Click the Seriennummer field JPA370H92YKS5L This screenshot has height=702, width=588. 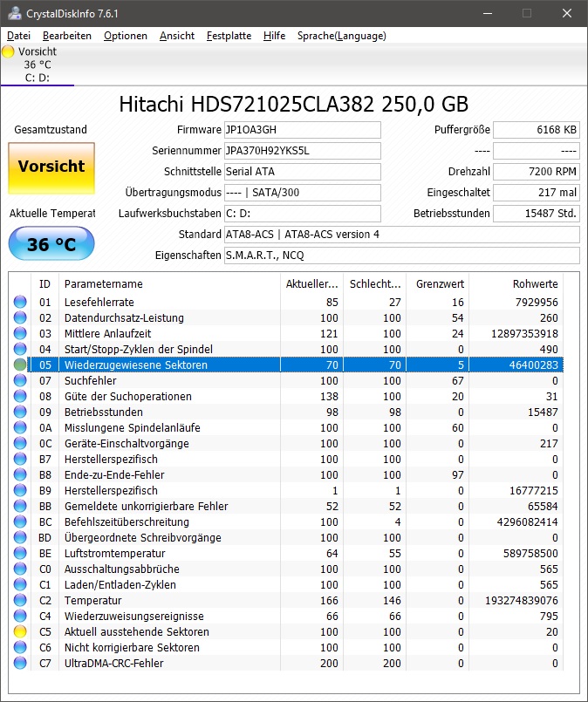coord(302,151)
